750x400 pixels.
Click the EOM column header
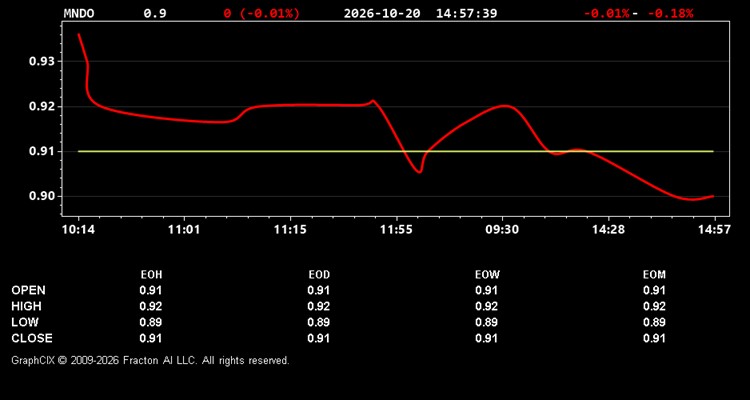pos(654,275)
